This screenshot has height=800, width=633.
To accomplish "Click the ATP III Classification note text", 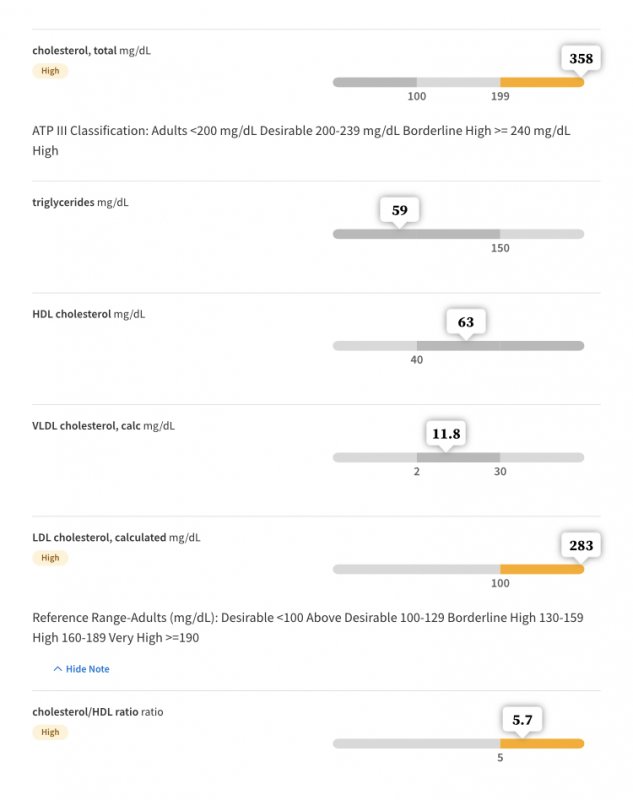I will pyautogui.click(x=301, y=140).
